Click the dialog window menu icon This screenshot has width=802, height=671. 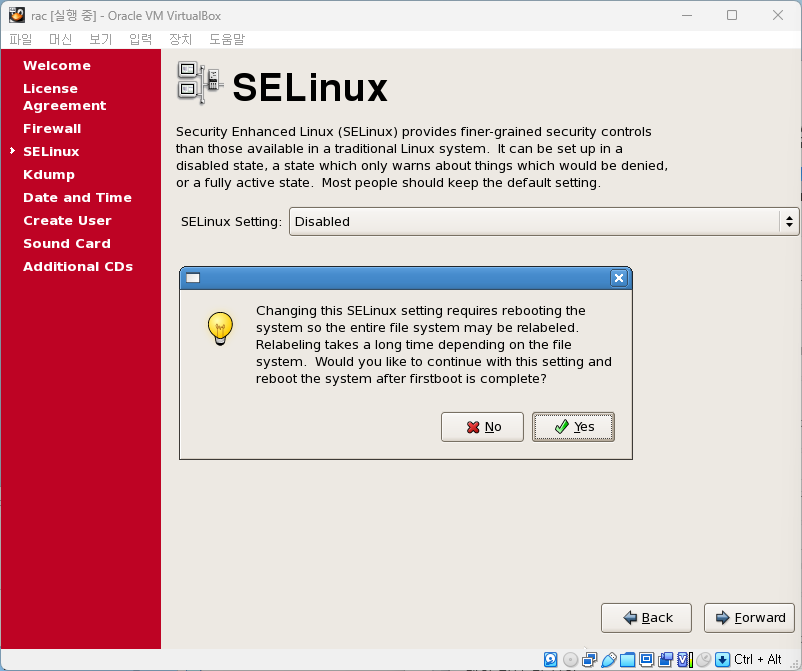(x=193, y=278)
